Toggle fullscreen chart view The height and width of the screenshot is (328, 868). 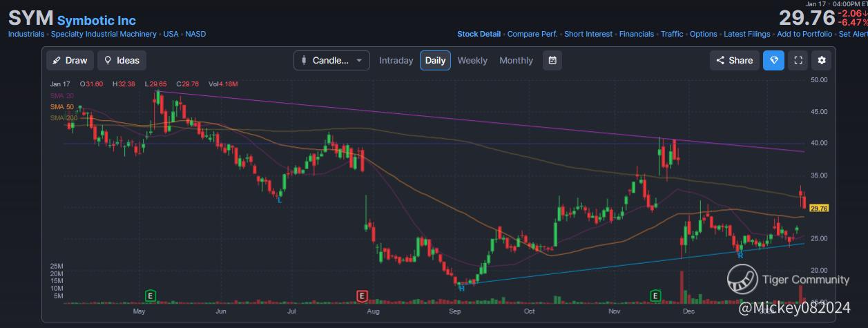(x=798, y=60)
